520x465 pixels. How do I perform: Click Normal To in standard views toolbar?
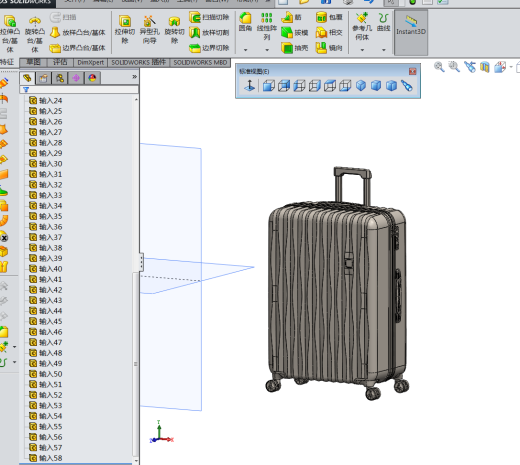(249, 86)
